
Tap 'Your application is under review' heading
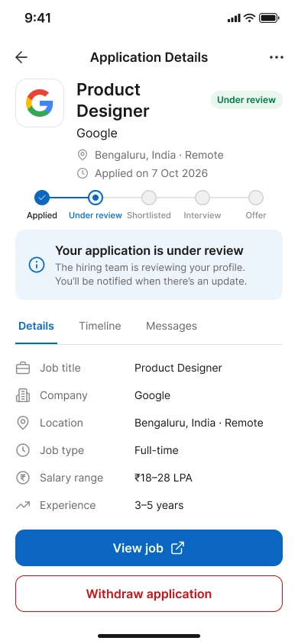(149, 250)
